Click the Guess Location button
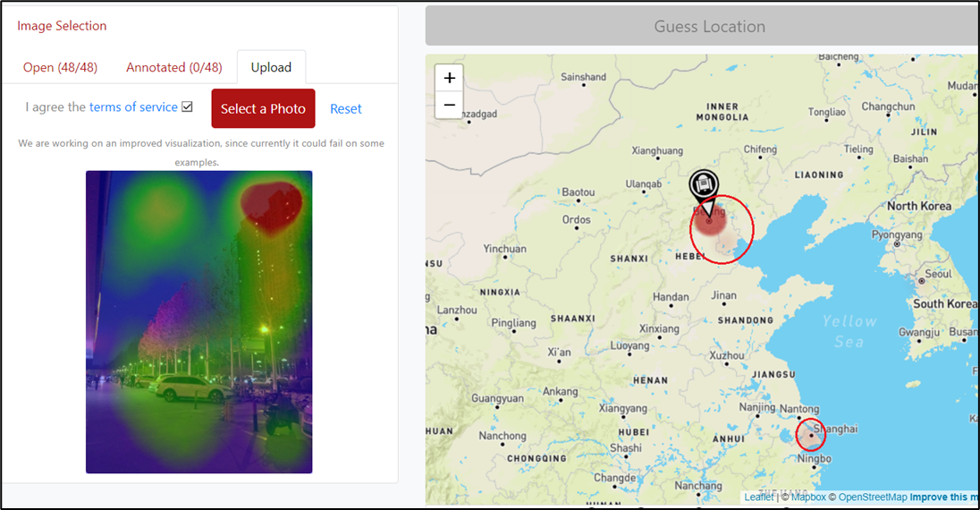The height and width of the screenshot is (510, 980). 708,26
